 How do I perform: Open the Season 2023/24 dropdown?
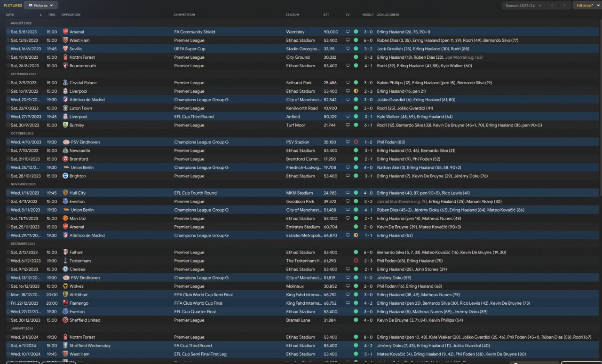(x=523, y=6)
